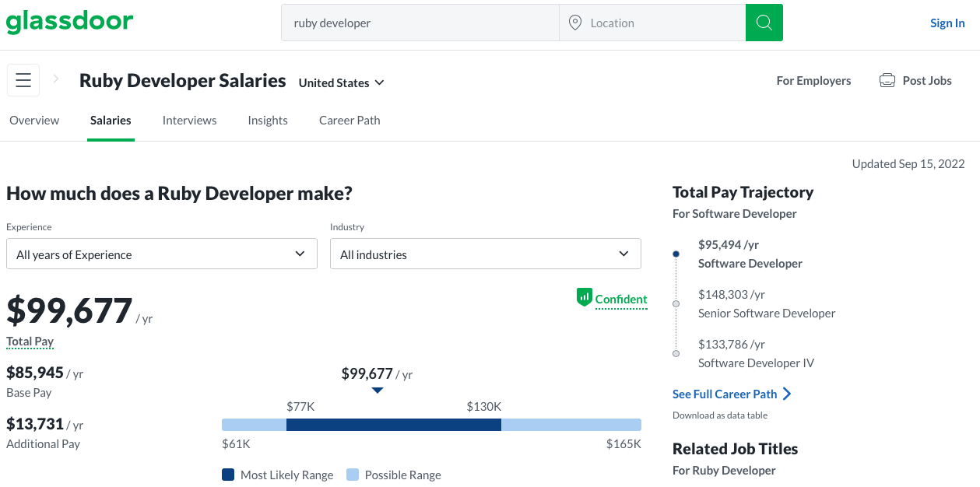Click the ruby developer search field

pos(420,23)
